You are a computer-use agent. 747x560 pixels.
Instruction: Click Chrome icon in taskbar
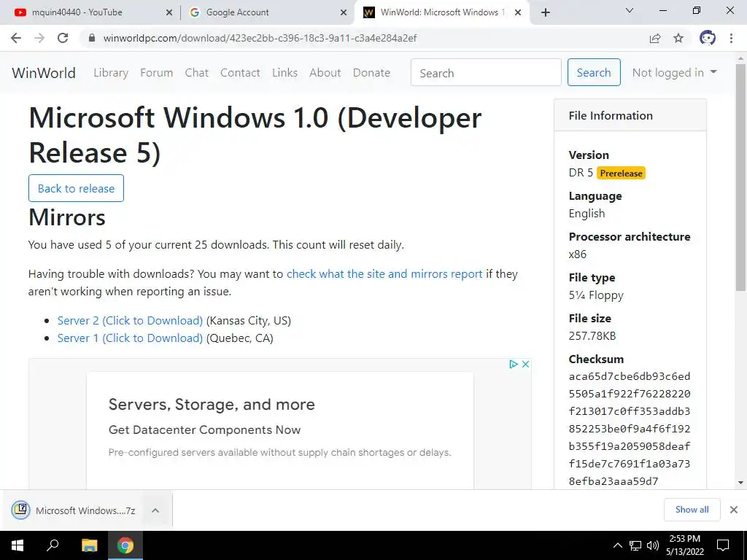pyautogui.click(x=125, y=545)
